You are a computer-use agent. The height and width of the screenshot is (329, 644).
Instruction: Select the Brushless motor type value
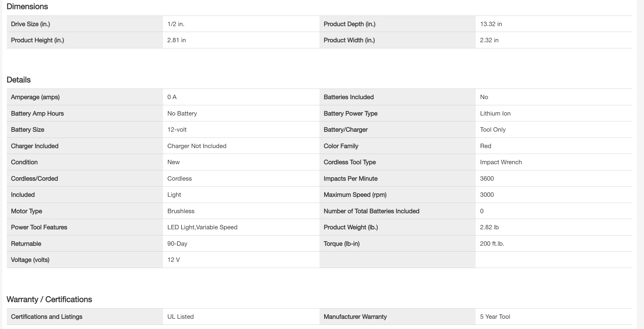coord(181,211)
